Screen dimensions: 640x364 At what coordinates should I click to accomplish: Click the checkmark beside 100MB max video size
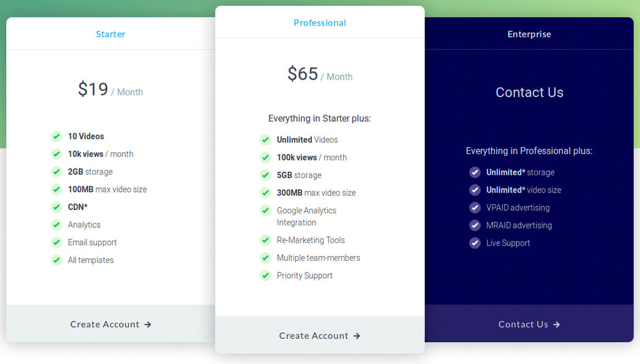pyautogui.click(x=57, y=189)
